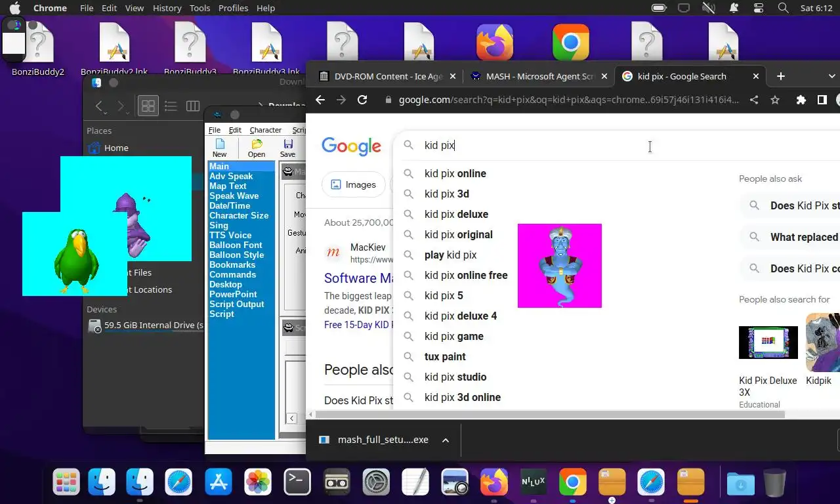840x504 pixels.
Task: Open the Chrome extensions puzzle icon
Action: [801, 100]
